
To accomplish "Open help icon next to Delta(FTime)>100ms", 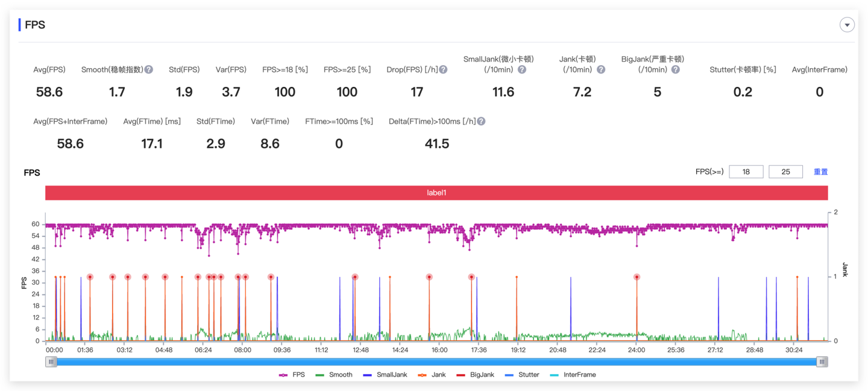I will point(481,121).
